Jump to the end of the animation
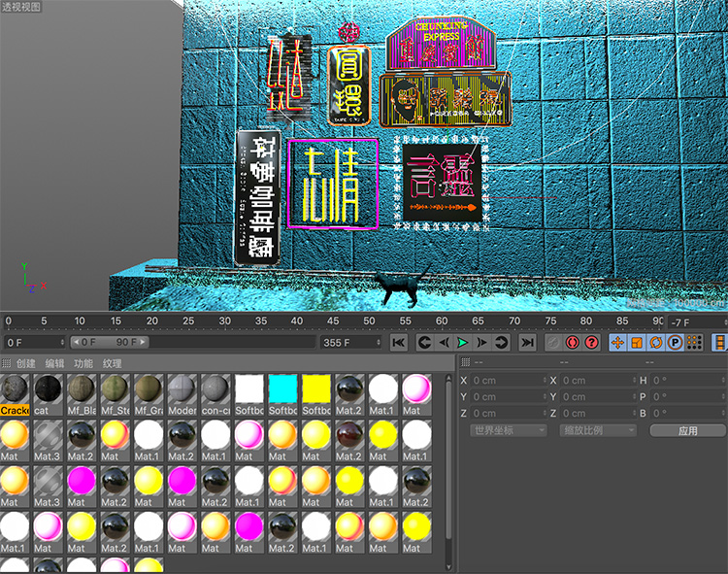Viewport: 728px width, 574px height. point(527,343)
